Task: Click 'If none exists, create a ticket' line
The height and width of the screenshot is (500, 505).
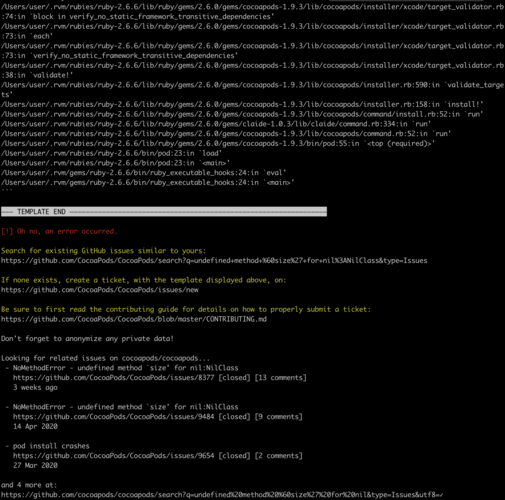Action: (143, 280)
